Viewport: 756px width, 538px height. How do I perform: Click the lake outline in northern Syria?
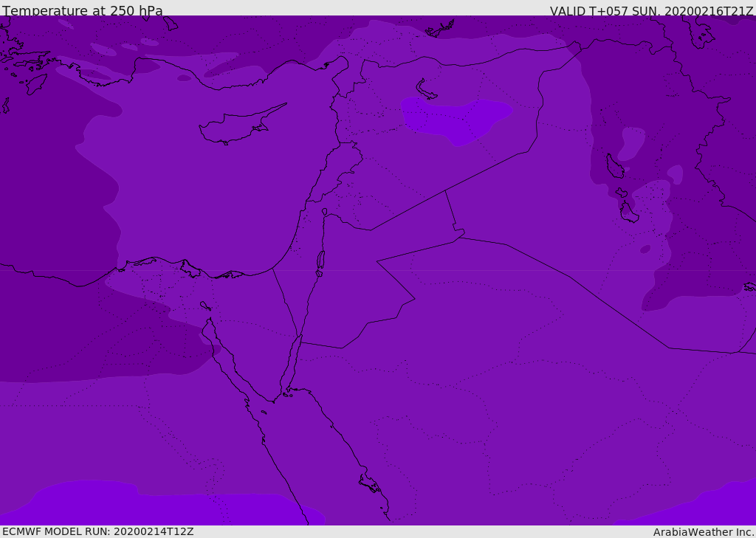click(427, 90)
